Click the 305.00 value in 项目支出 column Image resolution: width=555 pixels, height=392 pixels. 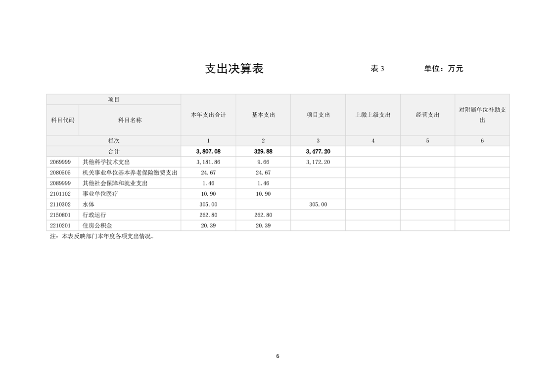click(x=318, y=204)
